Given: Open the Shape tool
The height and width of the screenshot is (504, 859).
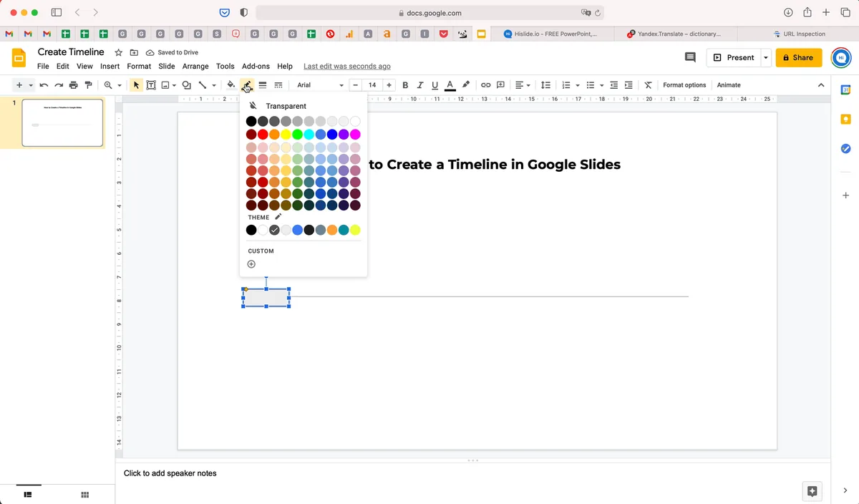Looking at the screenshot, I should (187, 85).
